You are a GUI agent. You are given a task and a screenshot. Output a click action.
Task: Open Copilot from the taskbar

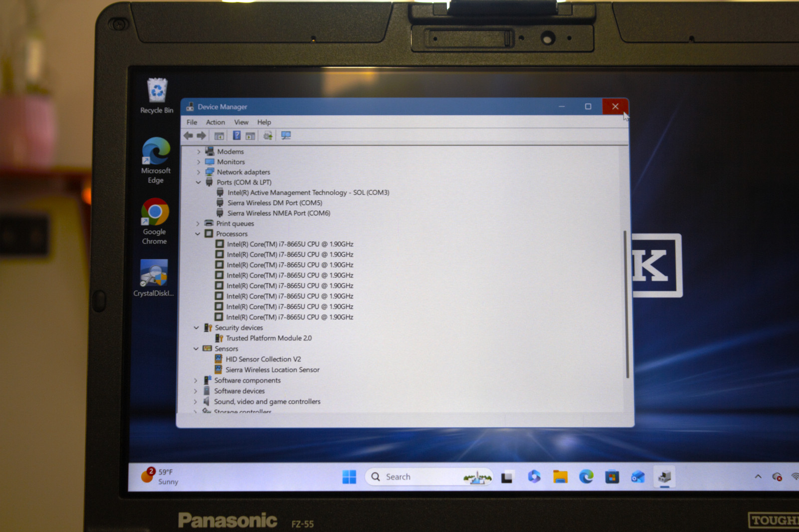coord(534,477)
